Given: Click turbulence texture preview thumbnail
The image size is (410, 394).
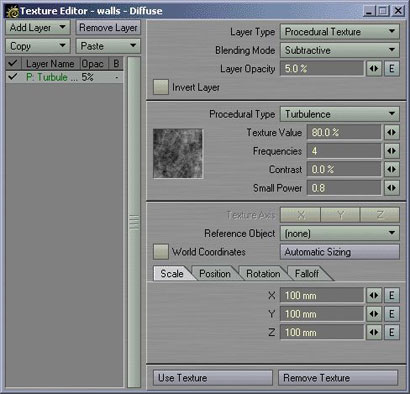Looking at the screenshot, I should (x=178, y=153).
